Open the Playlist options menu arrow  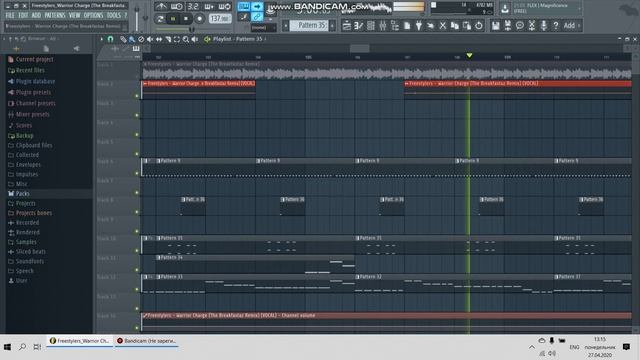click(102, 39)
